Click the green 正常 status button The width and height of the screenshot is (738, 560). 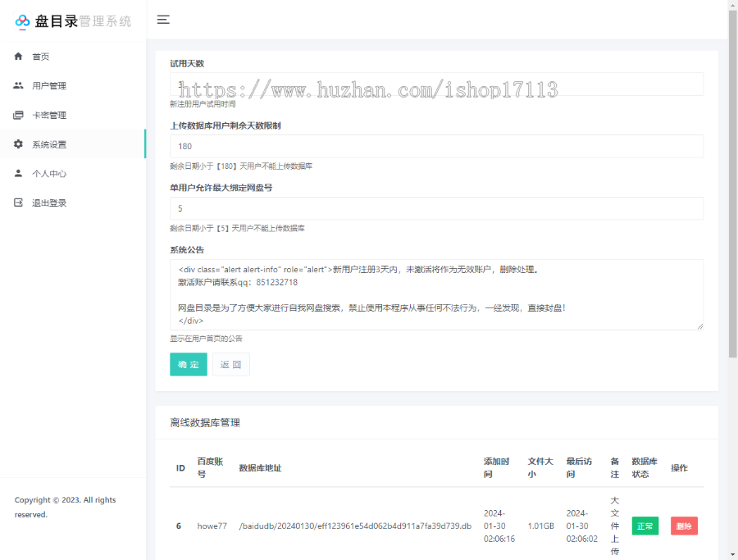(645, 526)
